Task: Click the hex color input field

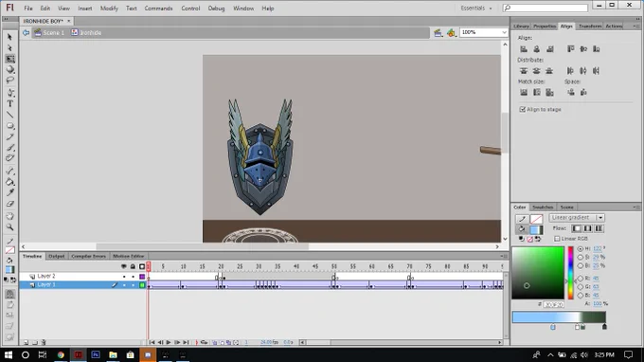Action: pos(554,304)
